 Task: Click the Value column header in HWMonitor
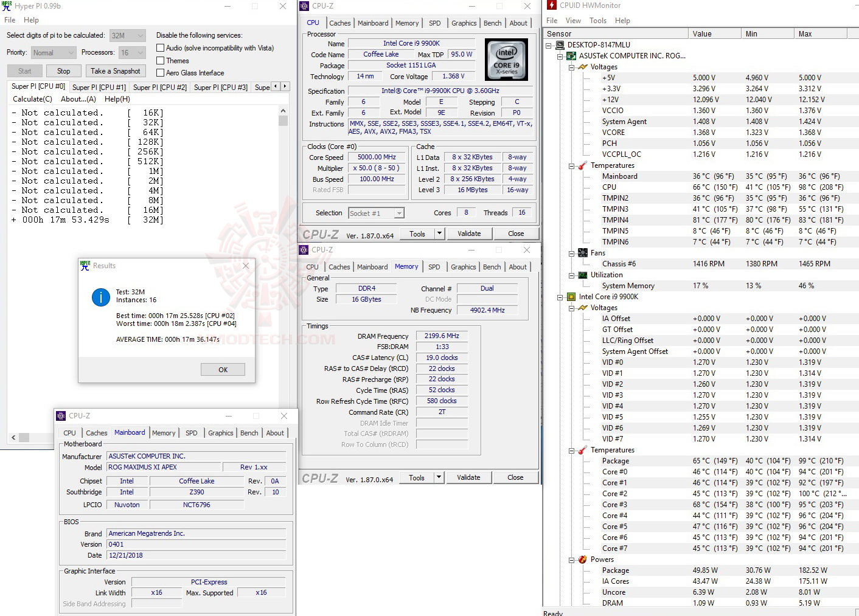pyautogui.click(x=714, y=34)
